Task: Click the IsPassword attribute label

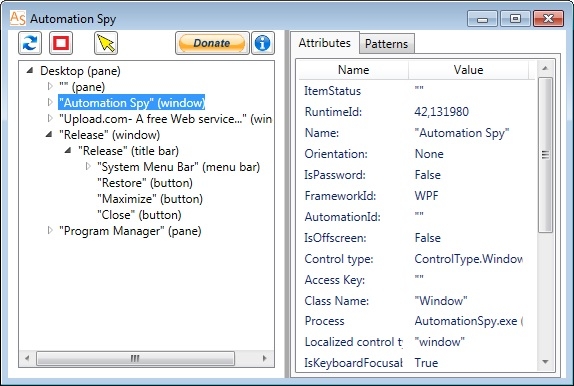Action: [335, 175]
